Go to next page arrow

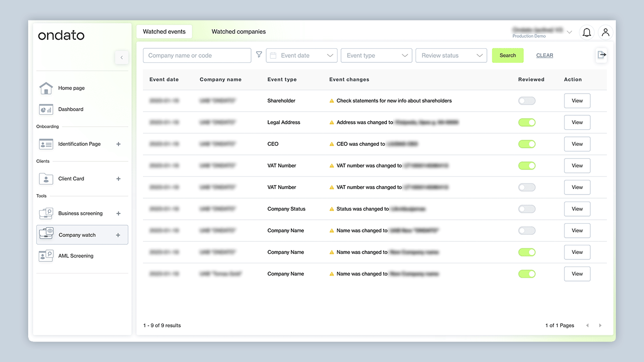[600, 326]
